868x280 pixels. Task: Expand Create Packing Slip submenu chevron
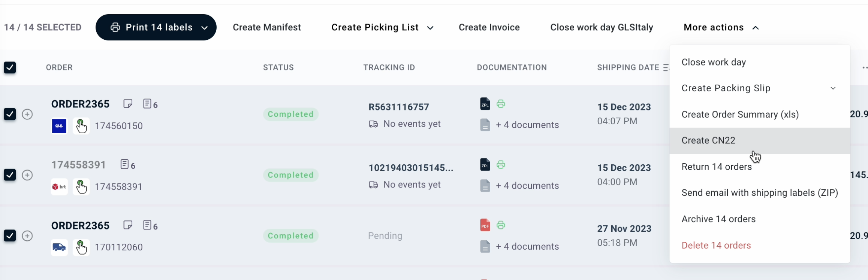pyautogui.click(x=833, y=88)
